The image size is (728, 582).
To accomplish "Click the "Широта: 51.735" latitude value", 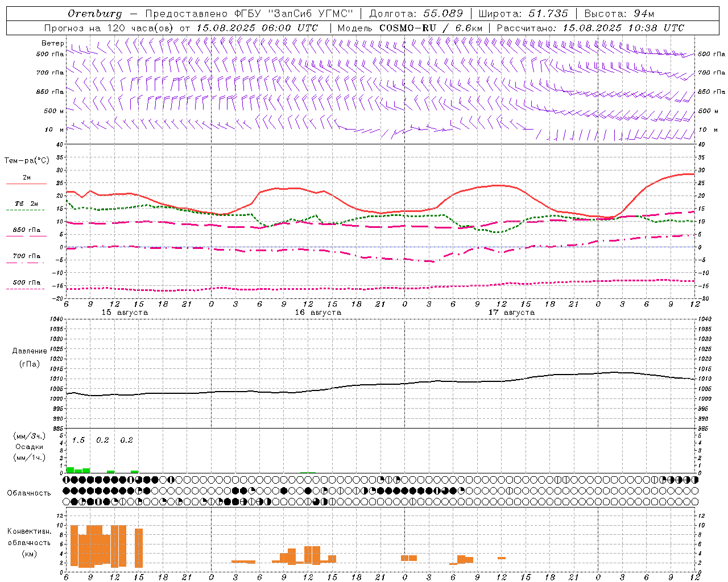I will (x=523, y=14).
